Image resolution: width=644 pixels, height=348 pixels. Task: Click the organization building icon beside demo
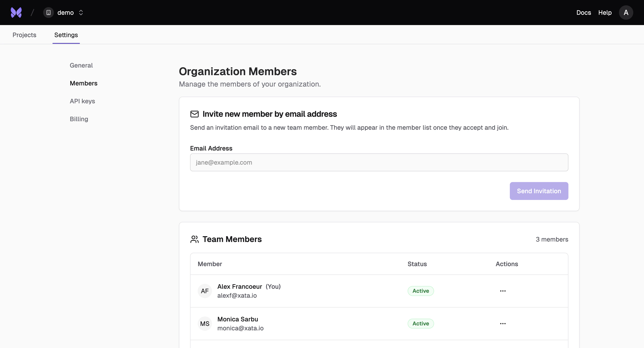pyautogui.click(x=48, y=12)
